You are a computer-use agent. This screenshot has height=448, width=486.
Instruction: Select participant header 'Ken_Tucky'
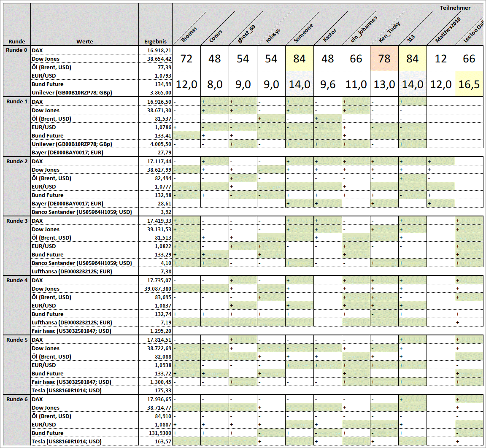point(389,32)
